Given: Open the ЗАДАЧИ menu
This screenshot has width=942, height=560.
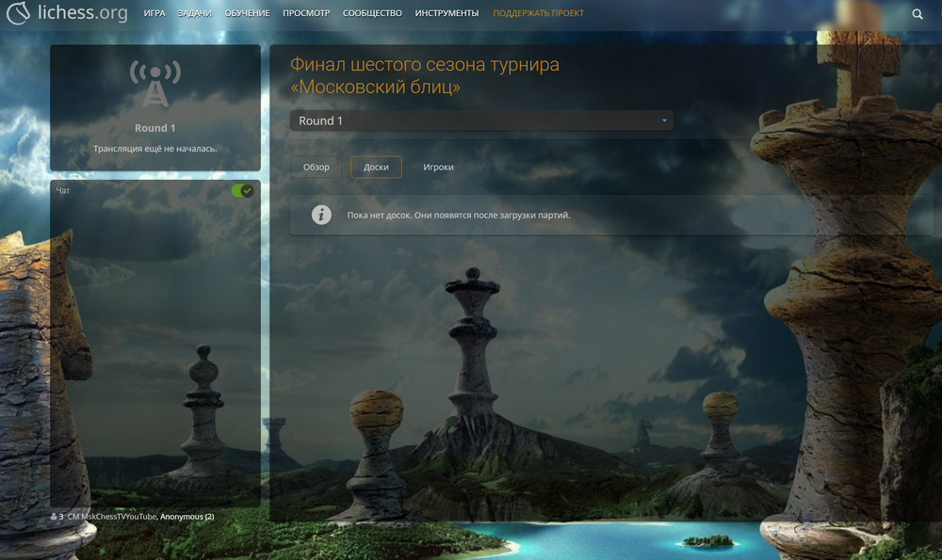Looking at the screenshot, I should (x=194, y=13).
